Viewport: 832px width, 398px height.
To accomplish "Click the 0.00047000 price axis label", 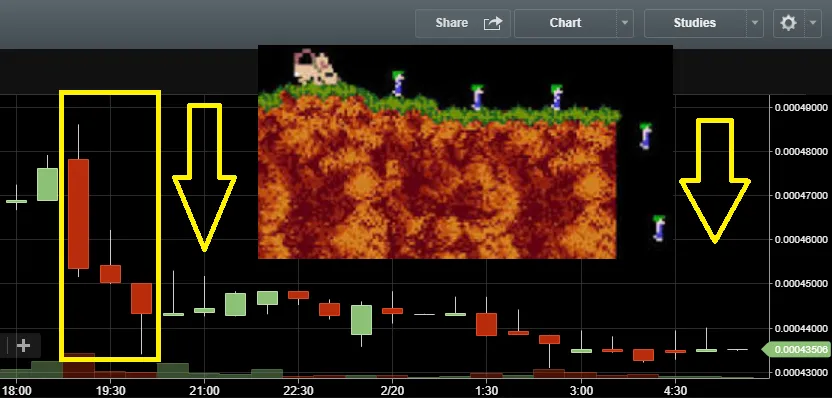I will (x=801, y=196).
